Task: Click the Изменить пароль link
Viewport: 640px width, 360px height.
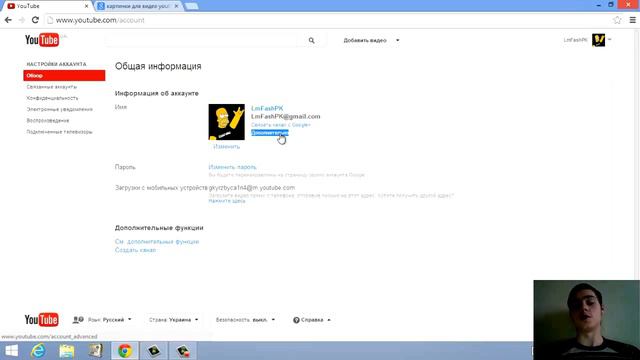Action: point(232,167)
